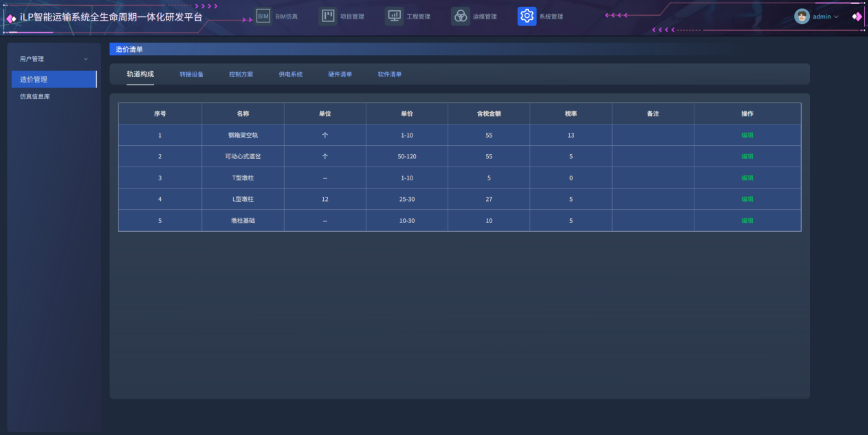Viewport: 868px width, 435px height.
Task: Click the 运维管理 circles icon
Action: pyautogui.click(x=461, y=16)
